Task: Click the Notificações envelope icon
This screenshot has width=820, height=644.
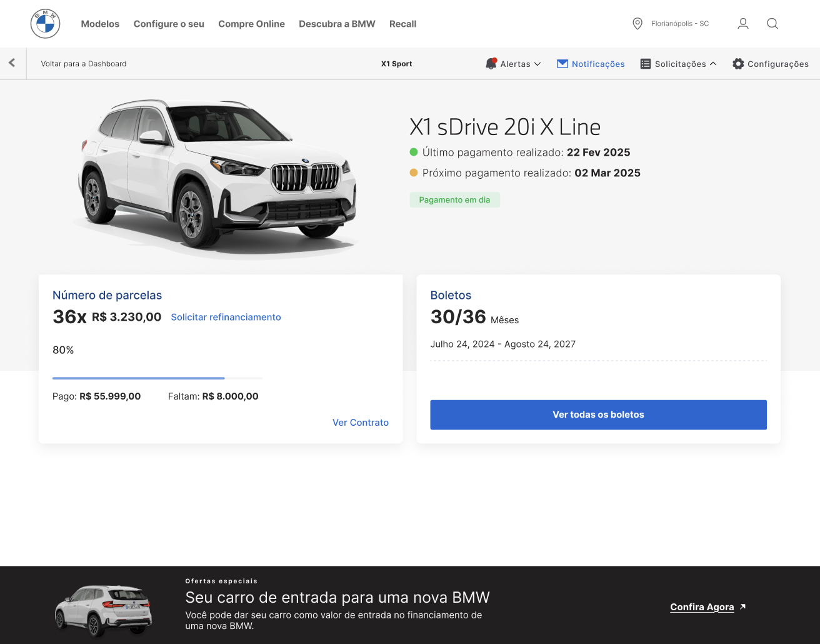Action: pos(562,64)
